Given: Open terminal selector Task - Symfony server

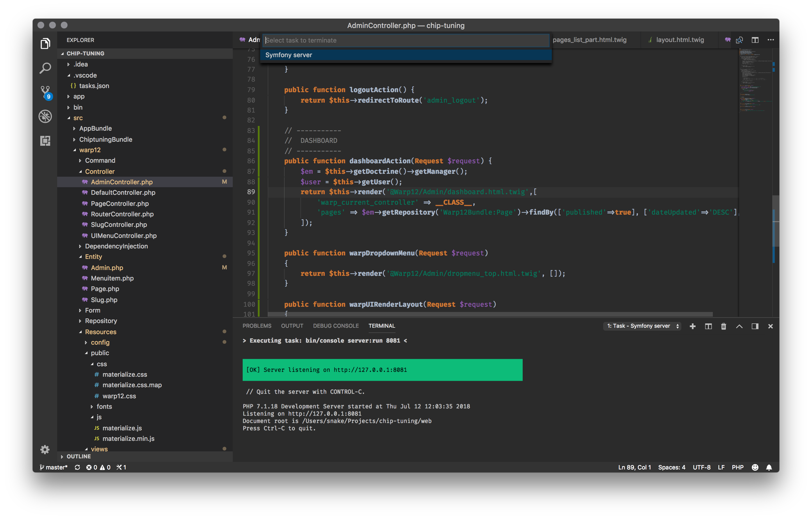Looking at the screenshot, I should 642,326.
